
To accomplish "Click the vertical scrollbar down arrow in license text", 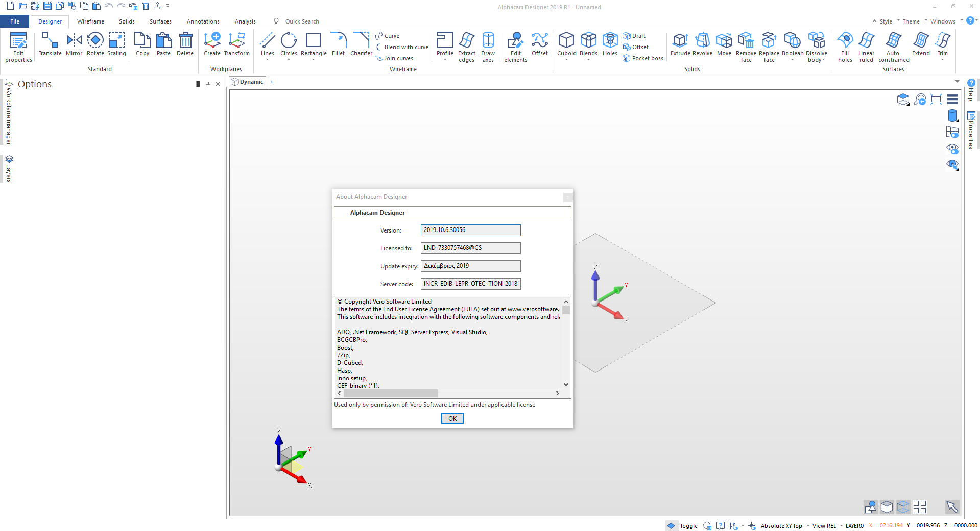I will [566, 384].
